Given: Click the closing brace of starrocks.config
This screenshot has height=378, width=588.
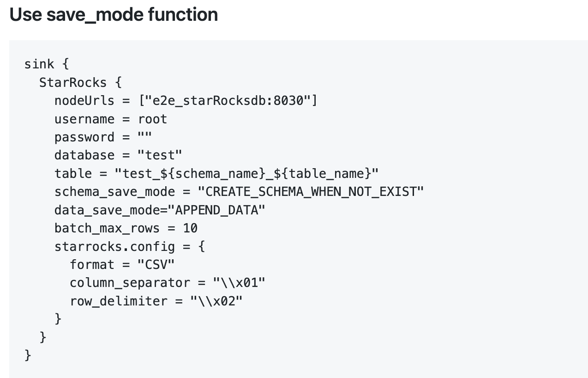Looking at the screenshot, I should tap(58, 319).
